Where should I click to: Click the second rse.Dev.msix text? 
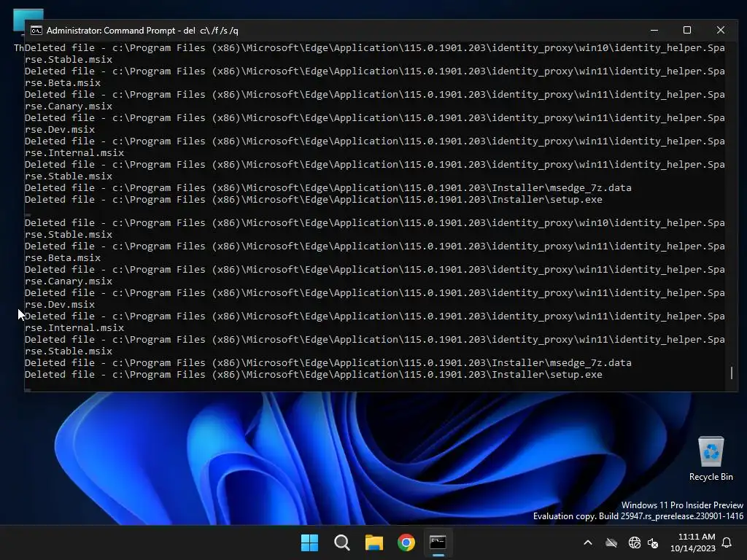tap(60, 305)
